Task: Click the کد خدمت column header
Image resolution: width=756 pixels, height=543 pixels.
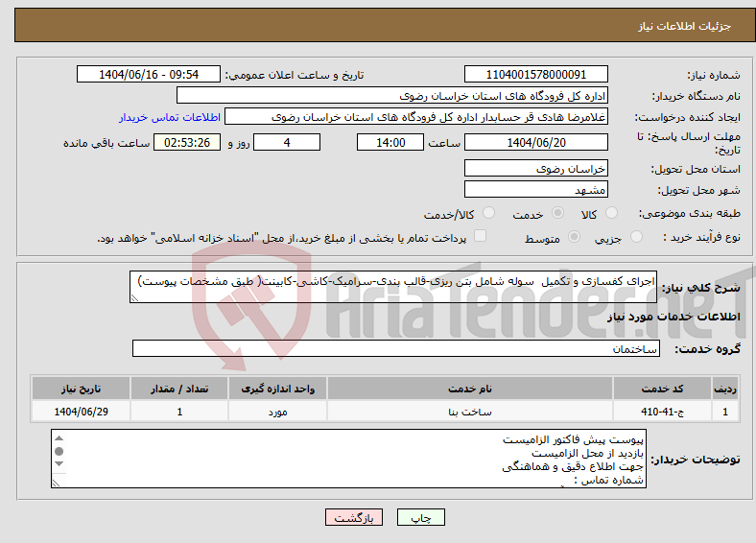Action: (x=663, y=389)
